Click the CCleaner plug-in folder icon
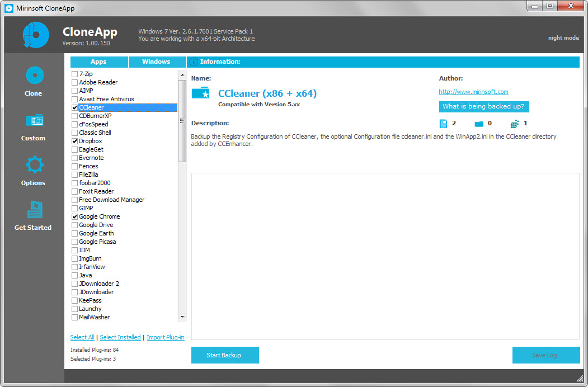The width and height of the screenshot is (588, 387). pyautogui.click(x=200, y=93)
